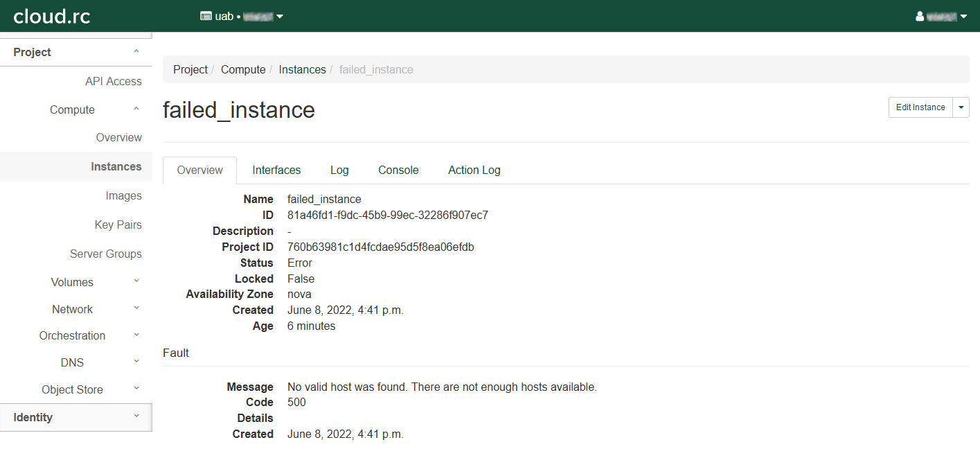Click the cloud.rc logo

tap(52, 16)
